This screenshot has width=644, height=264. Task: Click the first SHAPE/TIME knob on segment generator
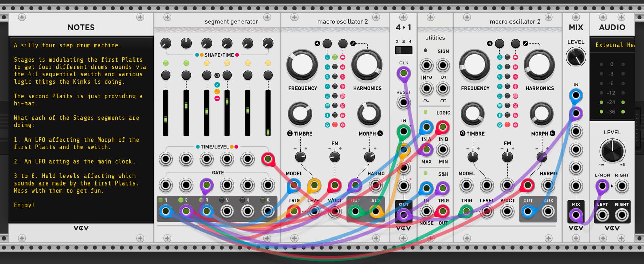click(x=166, y=43)
